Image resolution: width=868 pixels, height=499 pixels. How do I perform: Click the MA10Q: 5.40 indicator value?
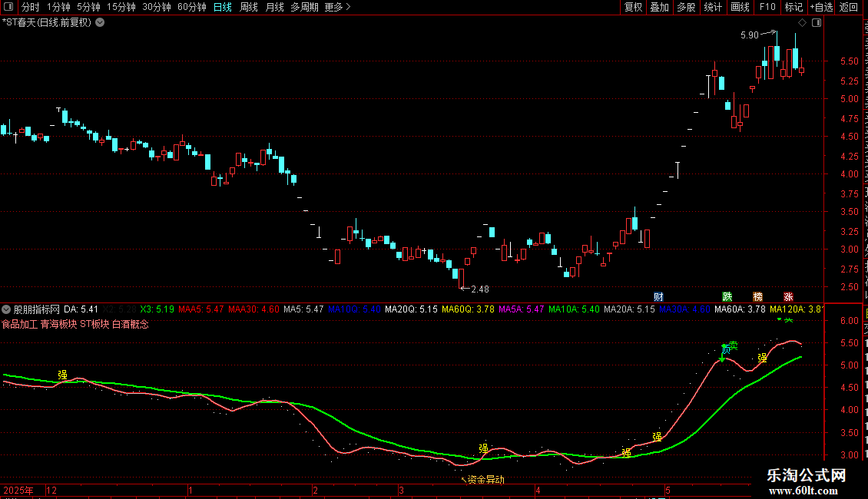354,309
